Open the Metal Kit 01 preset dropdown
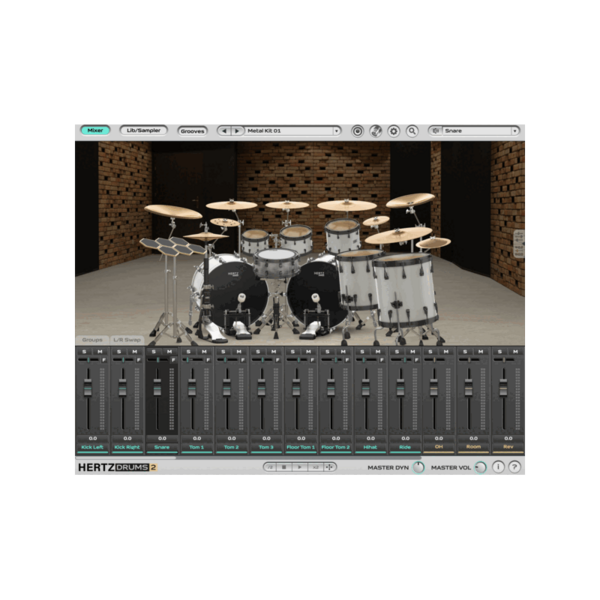 pyautogui.click(x=293, y=131)
